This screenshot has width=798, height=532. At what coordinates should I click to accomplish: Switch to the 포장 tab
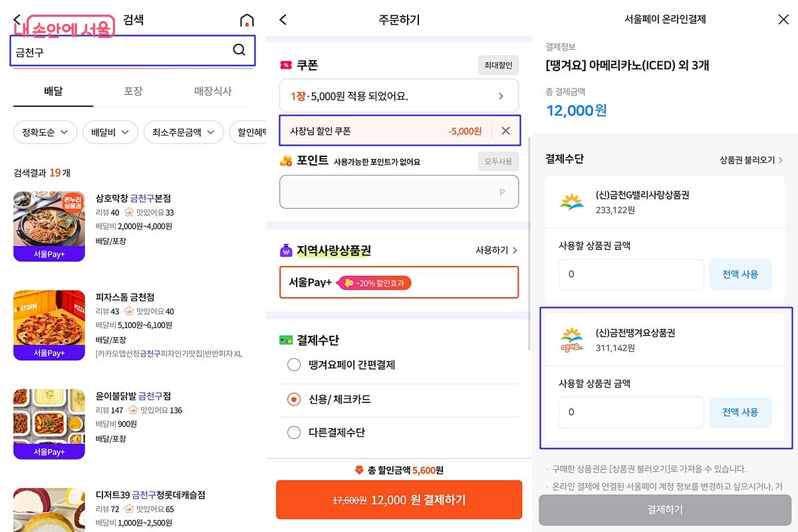pos(132,92)
